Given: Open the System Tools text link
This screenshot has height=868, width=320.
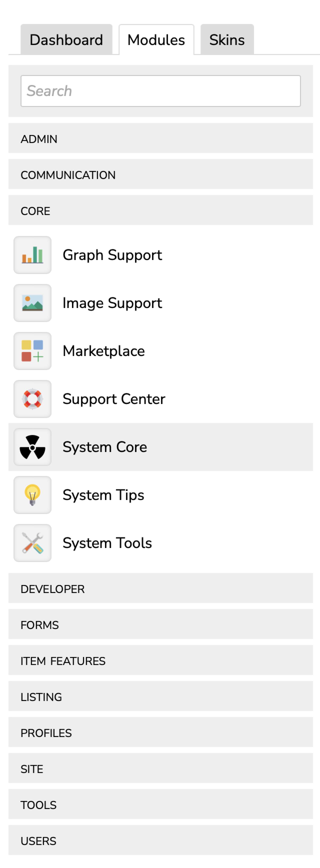Looking at the screenshot, I should coord(107,543).
